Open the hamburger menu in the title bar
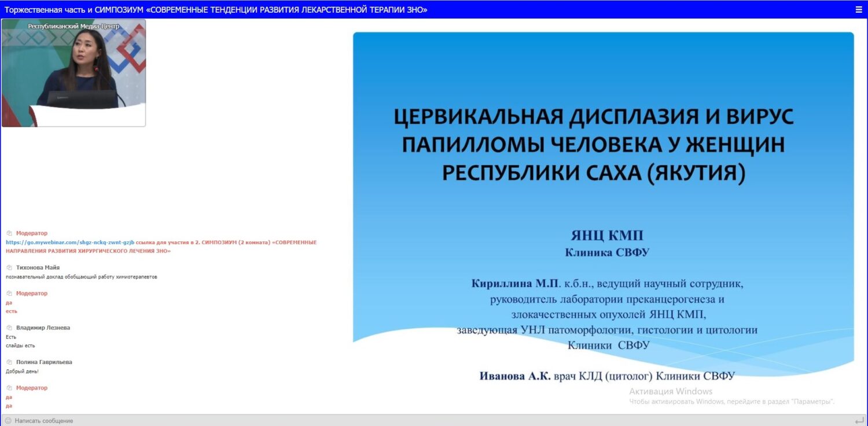The height and width of the screenshot is (426, 868). (859, 9)
